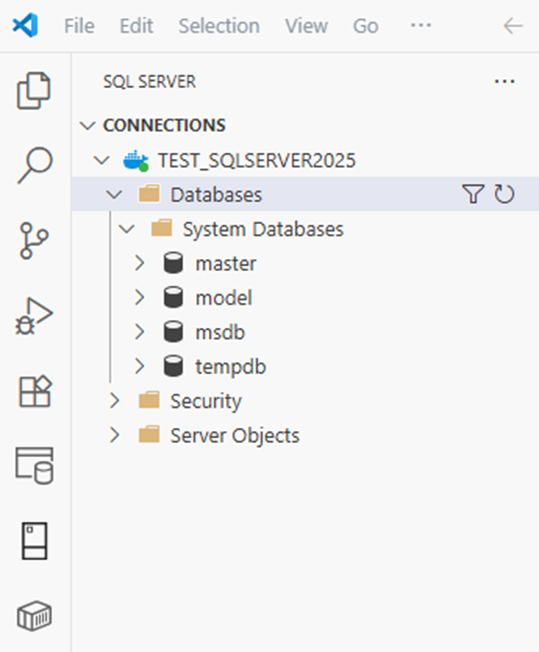This screenshot has width=539, height=652.
Task: Refresh the Databases node
Action: point(504,194)
